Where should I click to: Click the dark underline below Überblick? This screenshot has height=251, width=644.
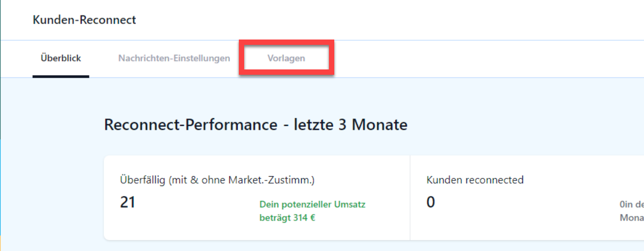(61, 76)
